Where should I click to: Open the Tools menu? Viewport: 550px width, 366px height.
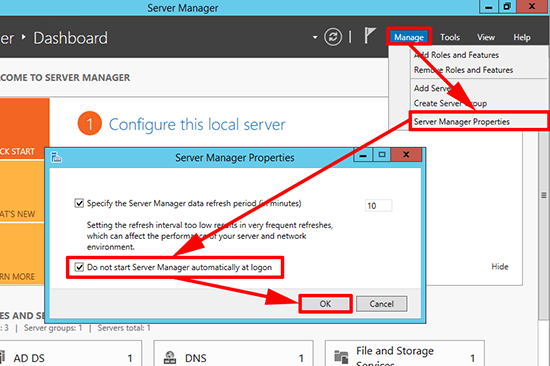click(450, 37)
